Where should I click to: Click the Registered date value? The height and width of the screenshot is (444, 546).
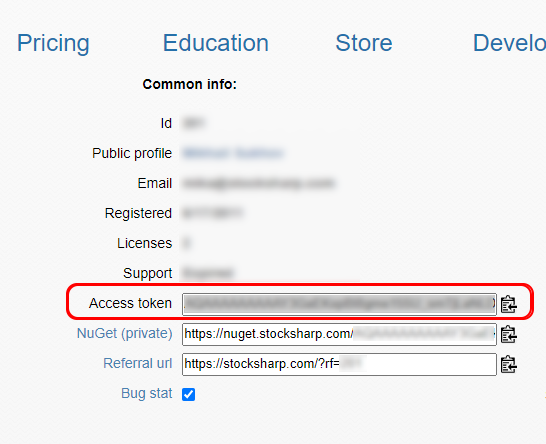[212, 213]
